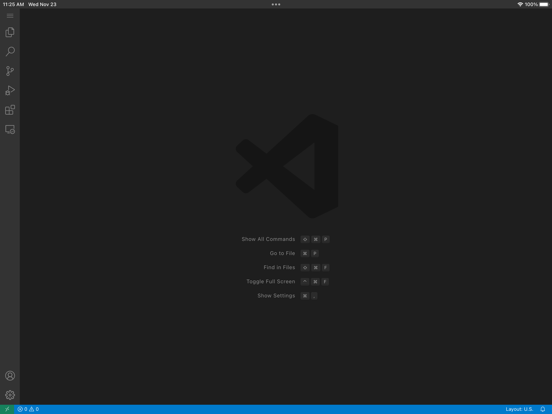Image resolution: width=552 pixels, height=414 pixels.
Task: Open the Accounts menu
Action: (10, 376)
